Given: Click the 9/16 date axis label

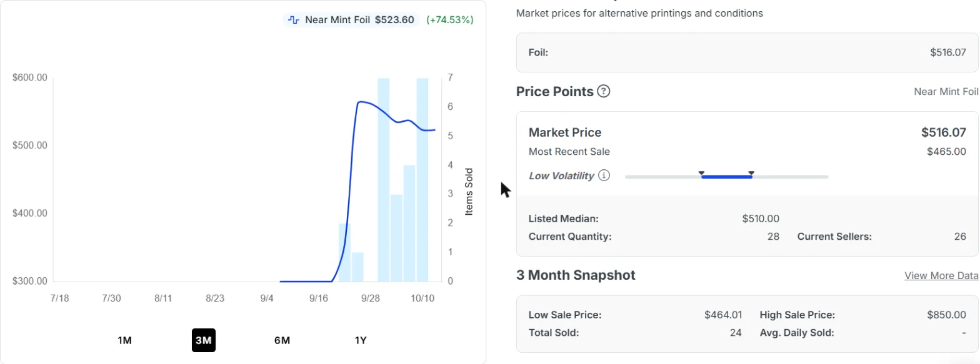Looking at the screenshot, I should 319,298.
